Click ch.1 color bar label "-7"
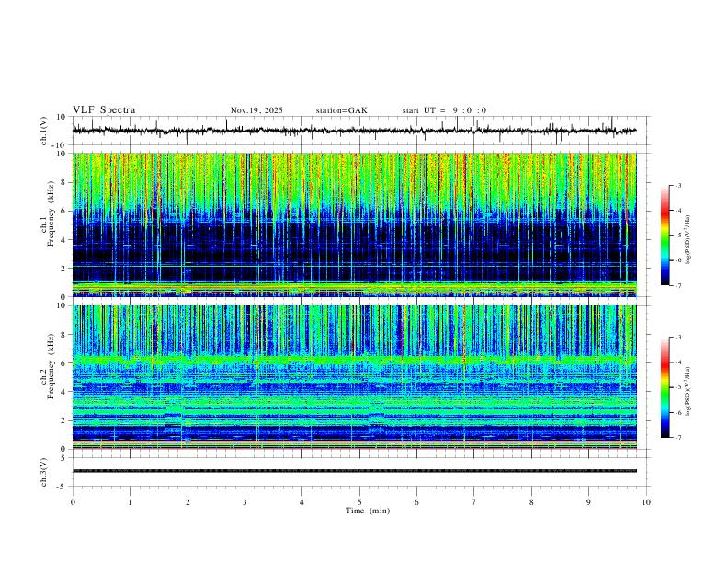 [x=677, y=285]
